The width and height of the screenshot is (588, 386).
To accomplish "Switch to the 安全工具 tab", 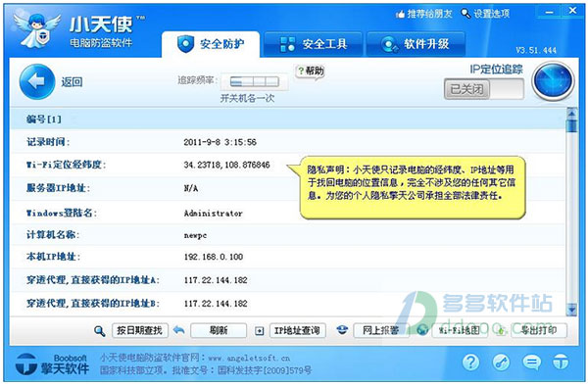I will [314, 44].
